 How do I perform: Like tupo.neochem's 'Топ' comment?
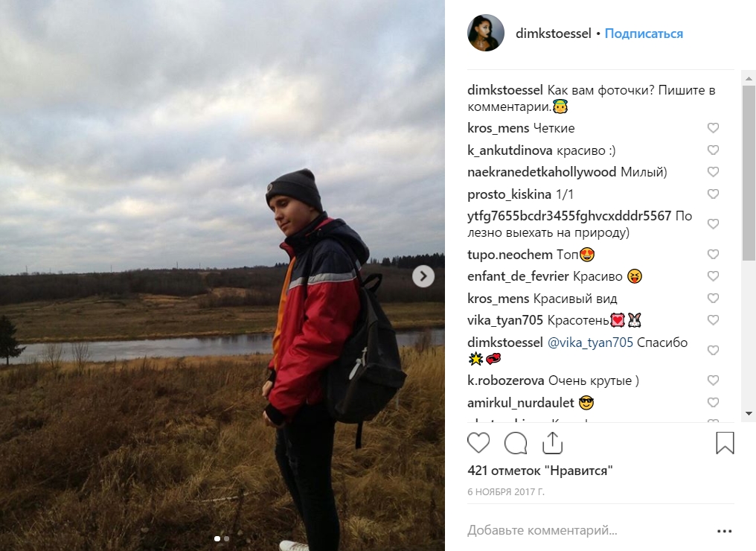point(713,254)
